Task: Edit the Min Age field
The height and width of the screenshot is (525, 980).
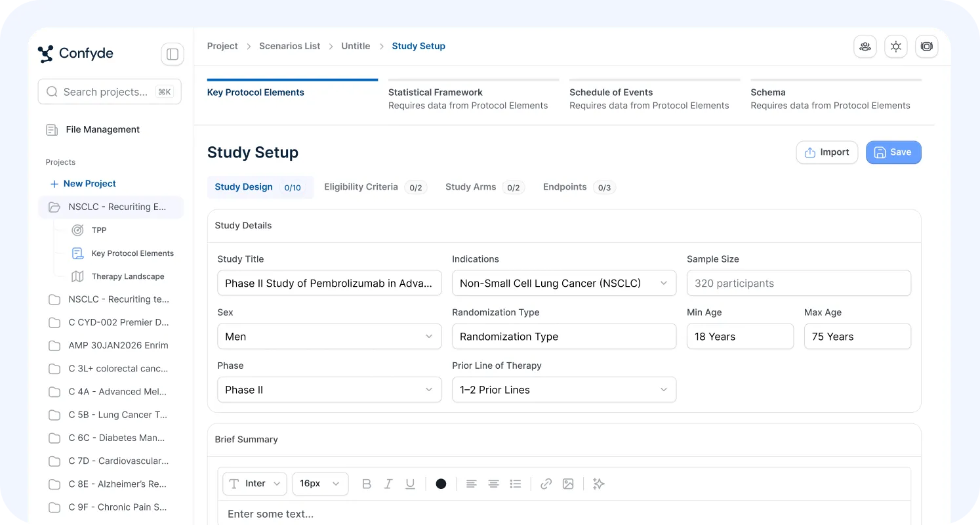Action: (x=740, y=337)
